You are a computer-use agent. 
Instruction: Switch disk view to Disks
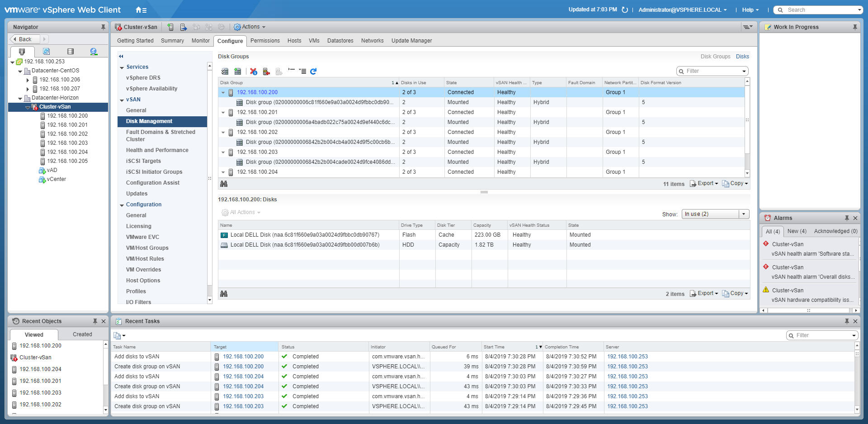point(742,57)
